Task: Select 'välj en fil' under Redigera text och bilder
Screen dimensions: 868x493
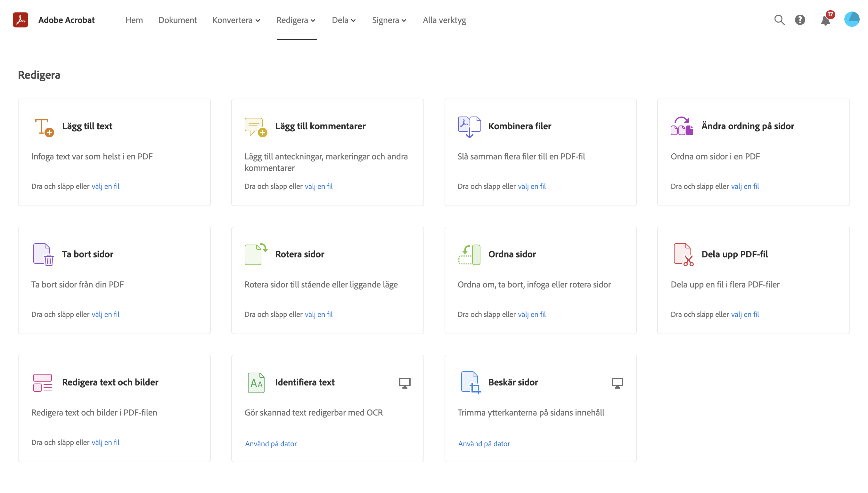Action: pyautogui.click(x=105, y=442)
